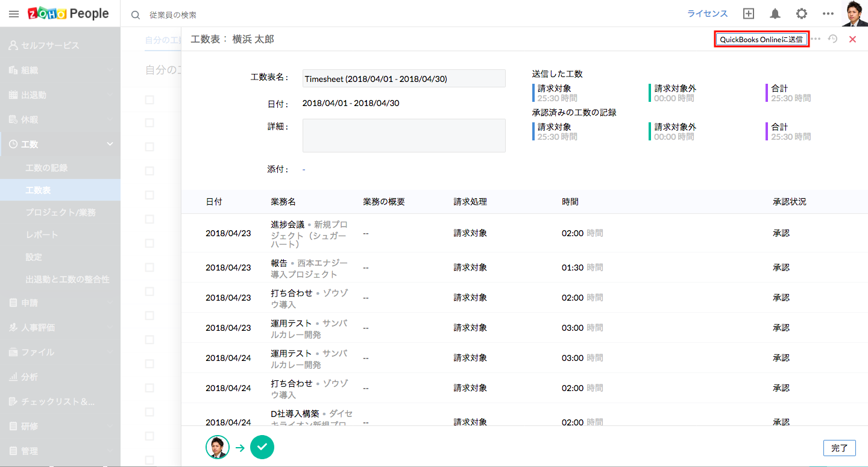The width and height of the screenshot is (868, 467).
Task: Click the green approval checkmark icon
Action: point(262,447)
